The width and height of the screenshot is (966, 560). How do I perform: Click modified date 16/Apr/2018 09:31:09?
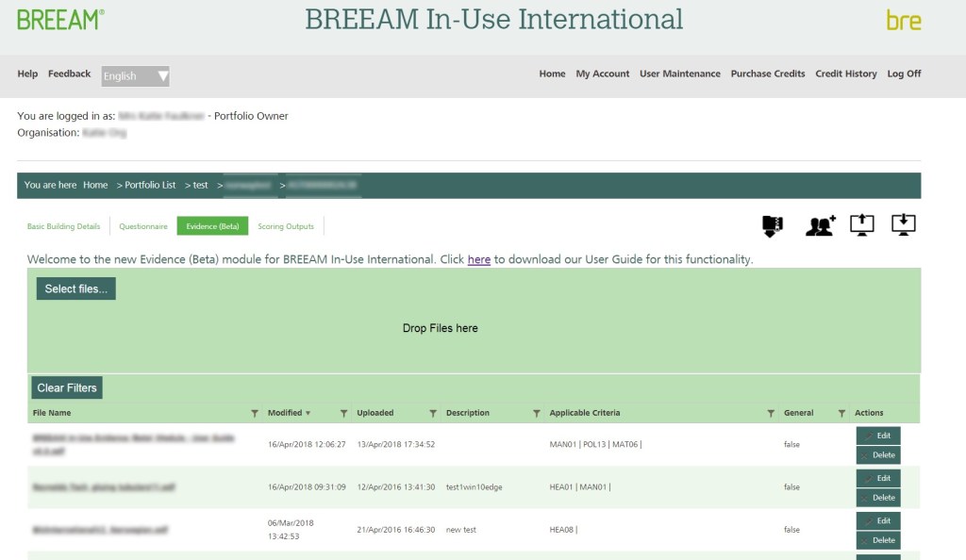pos(307,486)
